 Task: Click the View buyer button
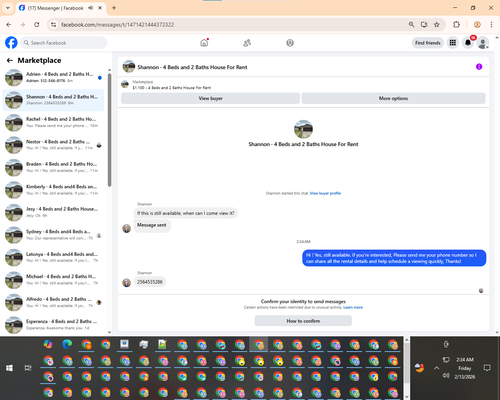pos(210,98)
